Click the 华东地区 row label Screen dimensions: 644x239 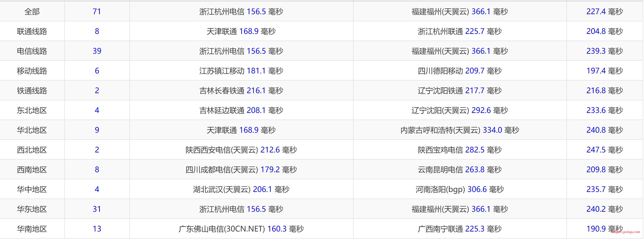32,209
